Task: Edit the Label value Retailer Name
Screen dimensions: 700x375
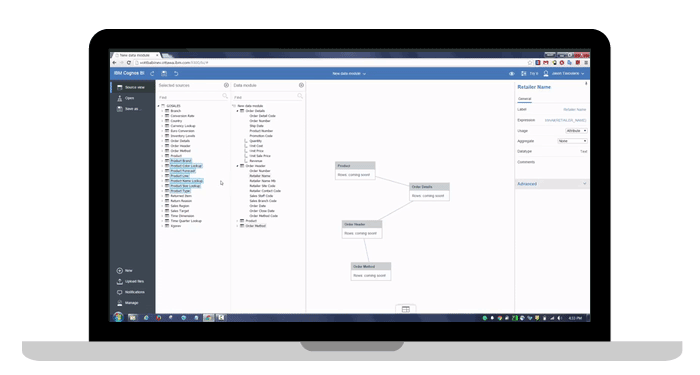Action: click(x=575, y=109)
